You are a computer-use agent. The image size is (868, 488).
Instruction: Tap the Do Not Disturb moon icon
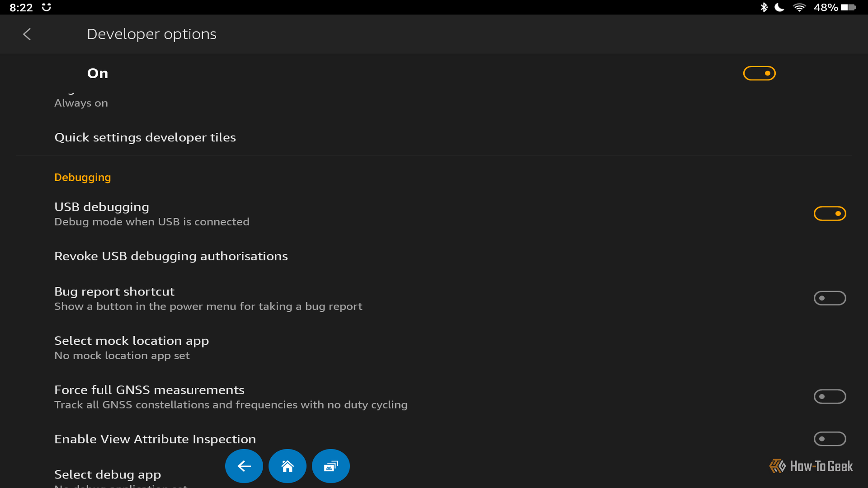(x=779, y=7)
